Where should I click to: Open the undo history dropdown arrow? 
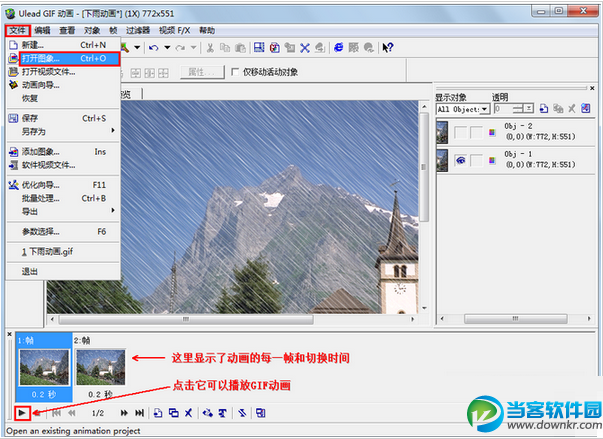coord(167,48)
